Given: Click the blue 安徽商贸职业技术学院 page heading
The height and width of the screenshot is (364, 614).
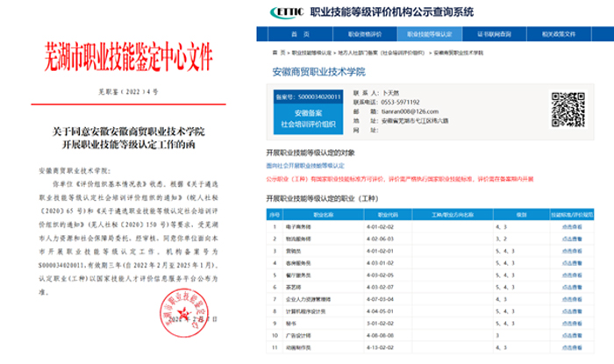Looking at the screenshot, I should (318, 72).
